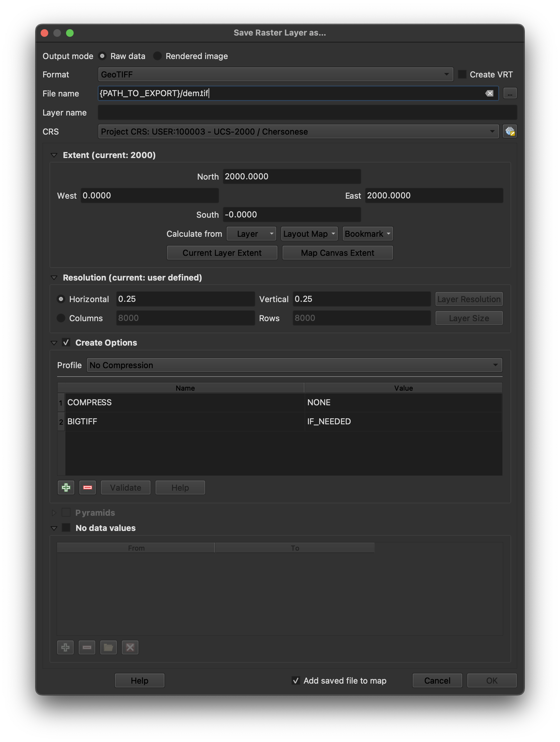Remove selected create option with red minus

click(x=88, y=487)
